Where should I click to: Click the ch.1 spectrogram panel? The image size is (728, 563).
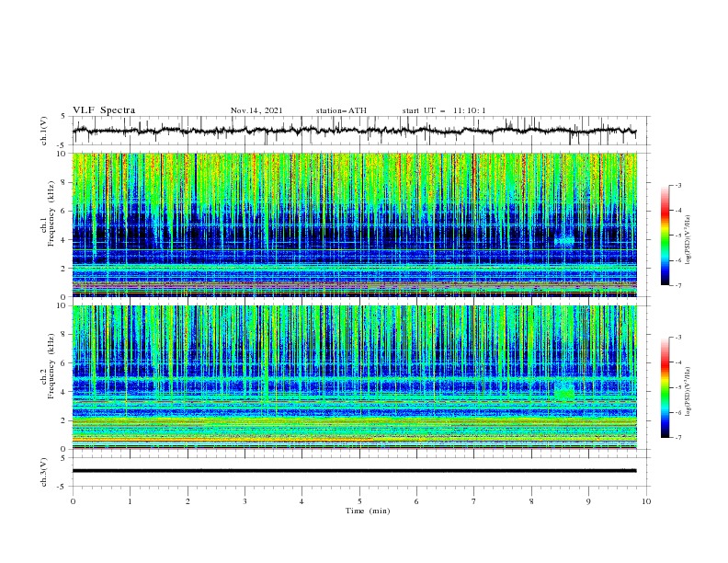pyautogui.click(x=355, y=224)
